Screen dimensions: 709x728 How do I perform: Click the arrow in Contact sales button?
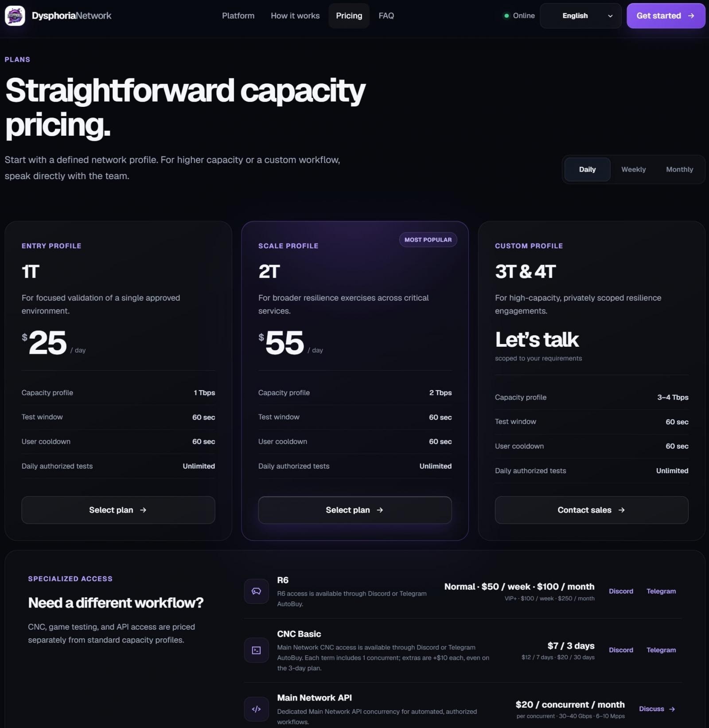click(x=621, y=510)
